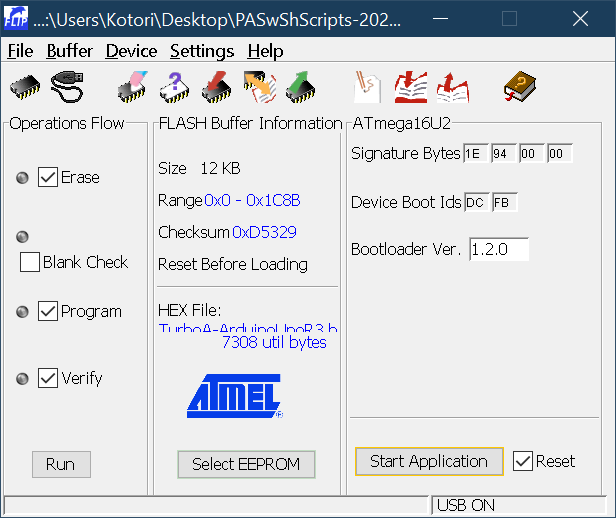616x518 pixels.
Task: Click the Start Application button
Action: coord(429,461)
